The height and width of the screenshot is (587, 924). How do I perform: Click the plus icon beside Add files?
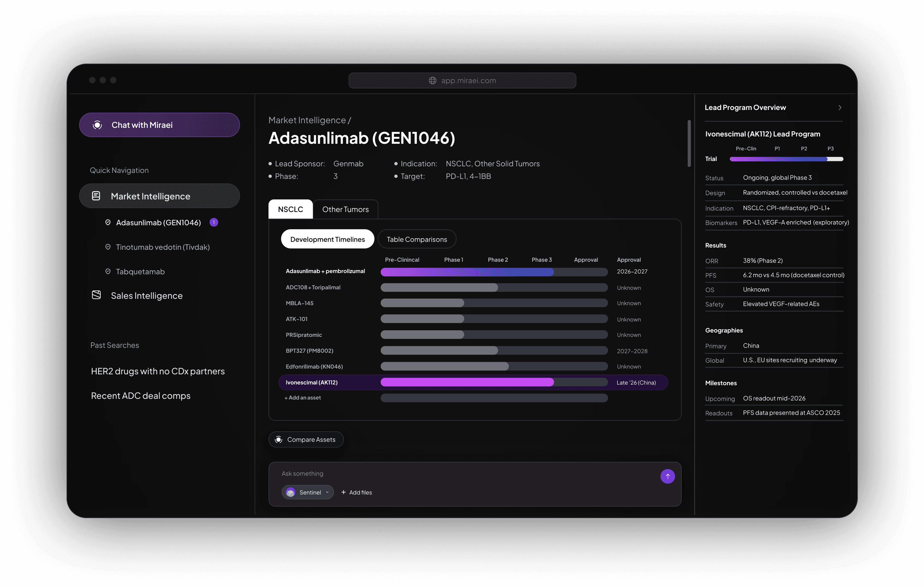click(x=343, y=492)
